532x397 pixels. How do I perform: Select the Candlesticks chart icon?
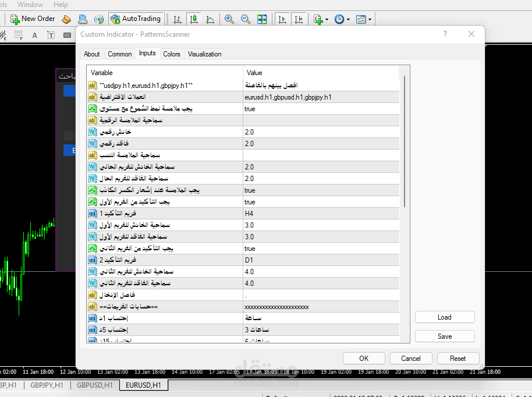pos(194,19)
